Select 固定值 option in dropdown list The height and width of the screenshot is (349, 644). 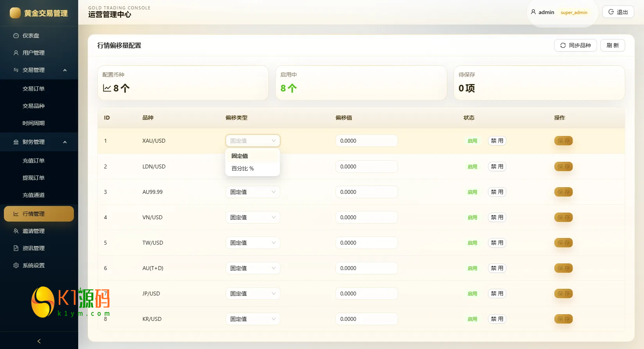[x=253, y=156]
